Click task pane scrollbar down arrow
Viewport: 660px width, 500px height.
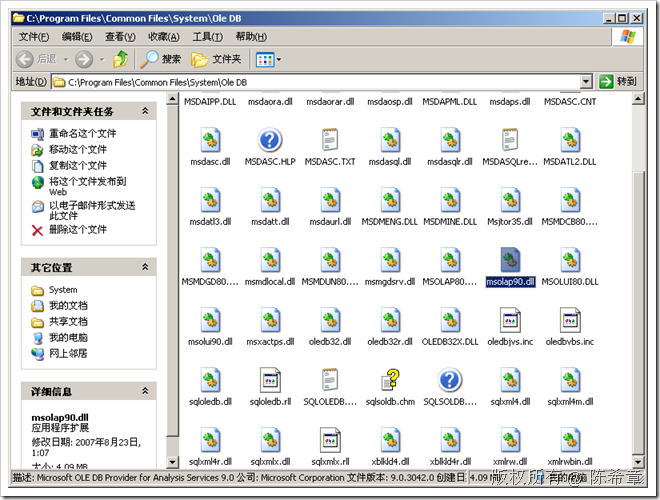pos(172,462)
